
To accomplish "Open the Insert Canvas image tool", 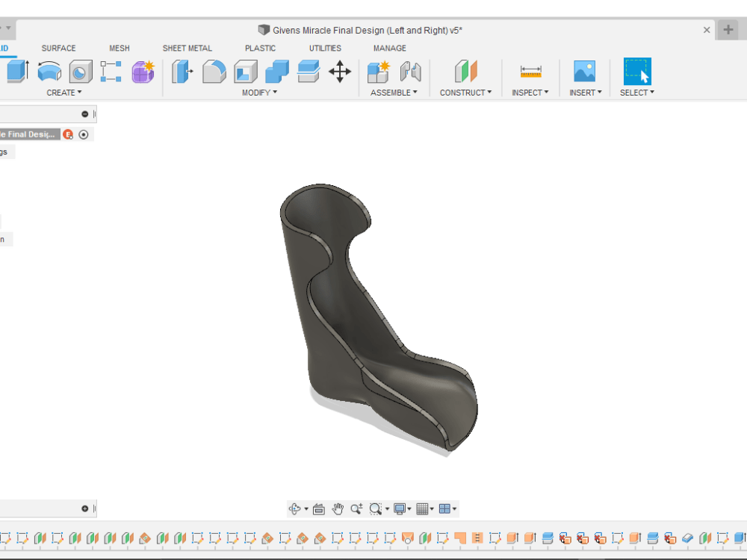I will coord(585,72).
